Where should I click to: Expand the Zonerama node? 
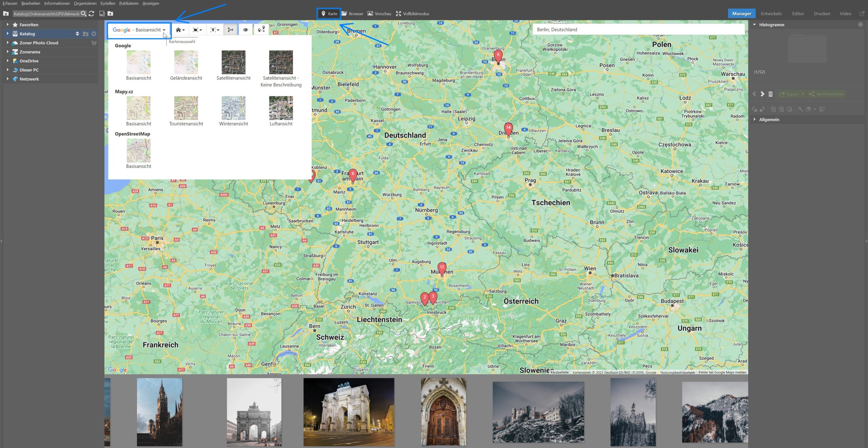coord(7,52)
